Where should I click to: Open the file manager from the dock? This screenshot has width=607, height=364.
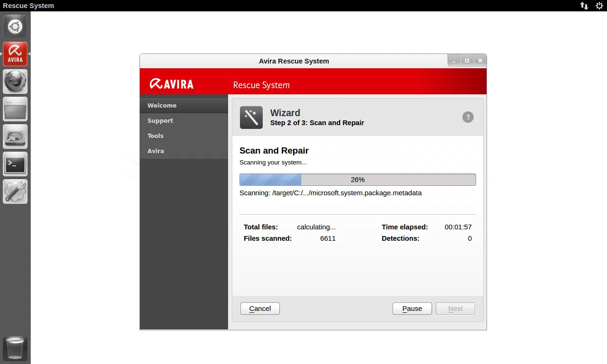(x=15, y=109)
